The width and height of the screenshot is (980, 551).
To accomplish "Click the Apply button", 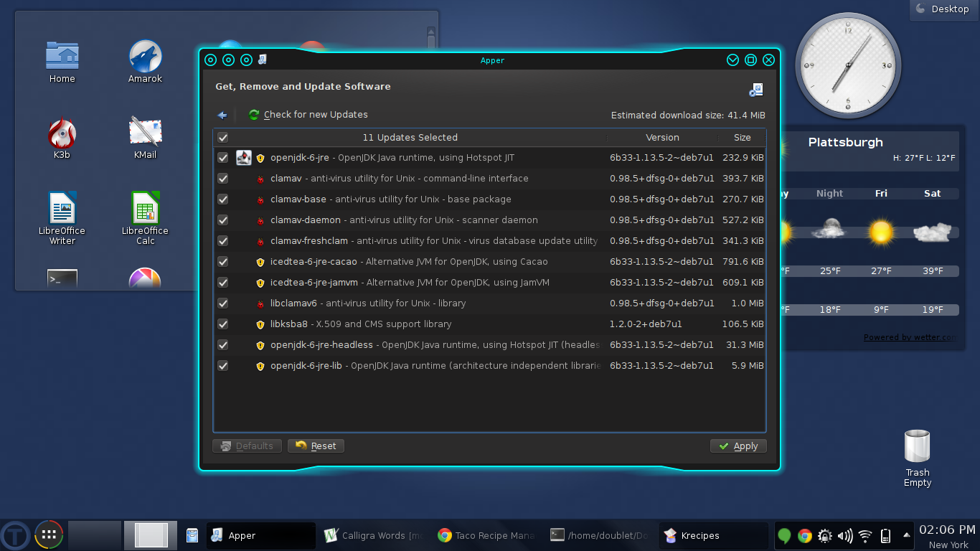I will (x=738, y=446).
